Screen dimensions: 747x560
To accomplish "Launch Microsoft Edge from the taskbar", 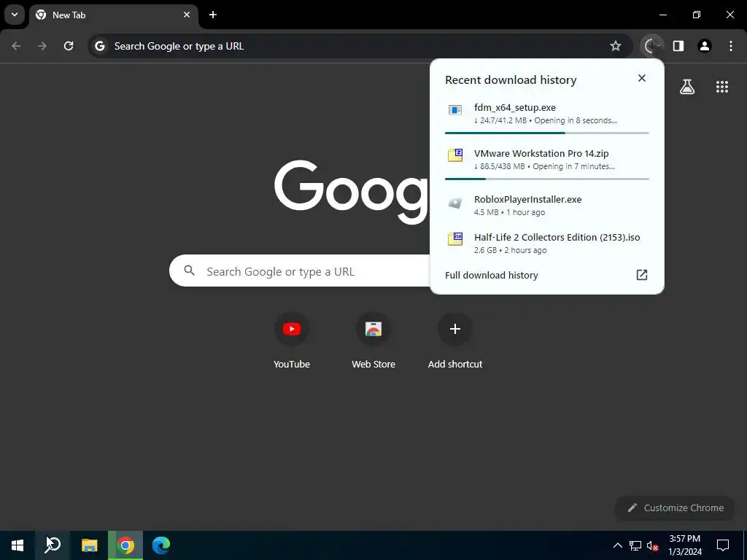I will [x=161, y=545].
